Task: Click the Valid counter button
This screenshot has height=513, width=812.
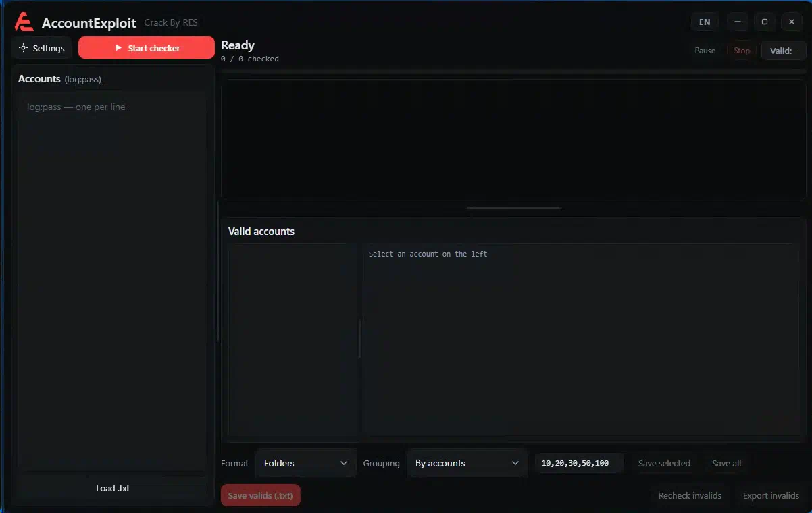Action: tap(784, 51)
